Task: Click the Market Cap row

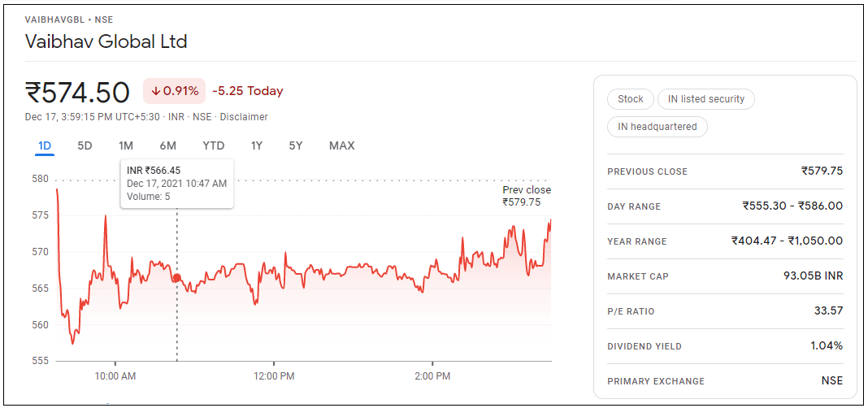Action: pos(724,276)
